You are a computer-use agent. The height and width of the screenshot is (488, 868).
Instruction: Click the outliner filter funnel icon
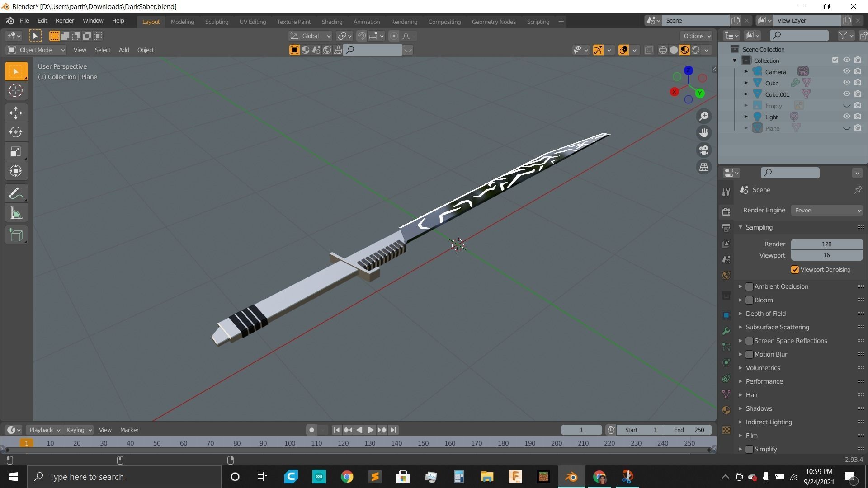tap(843, 35)
